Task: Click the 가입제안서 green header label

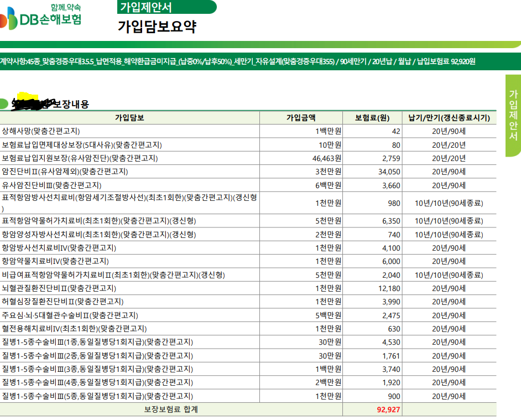Action: pos(167,7)
